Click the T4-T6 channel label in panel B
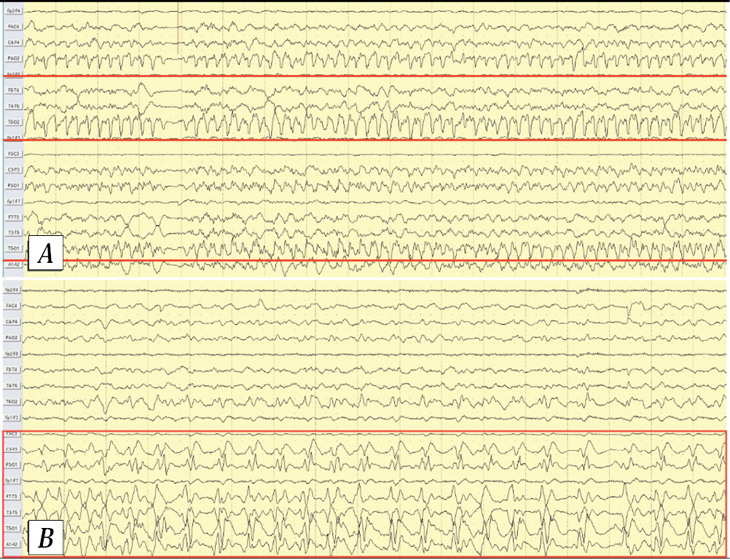The width and height of the screenshot is (730, 560). (x=14, y=385)
